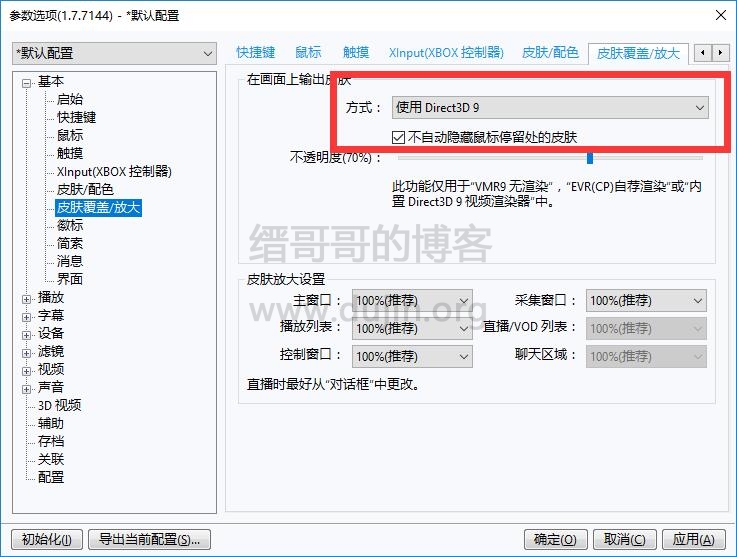The width and height of the screenshot is (737, 557).
Task: Select 鼠标 in the settings tree
Action: click(x=70, y=135)
